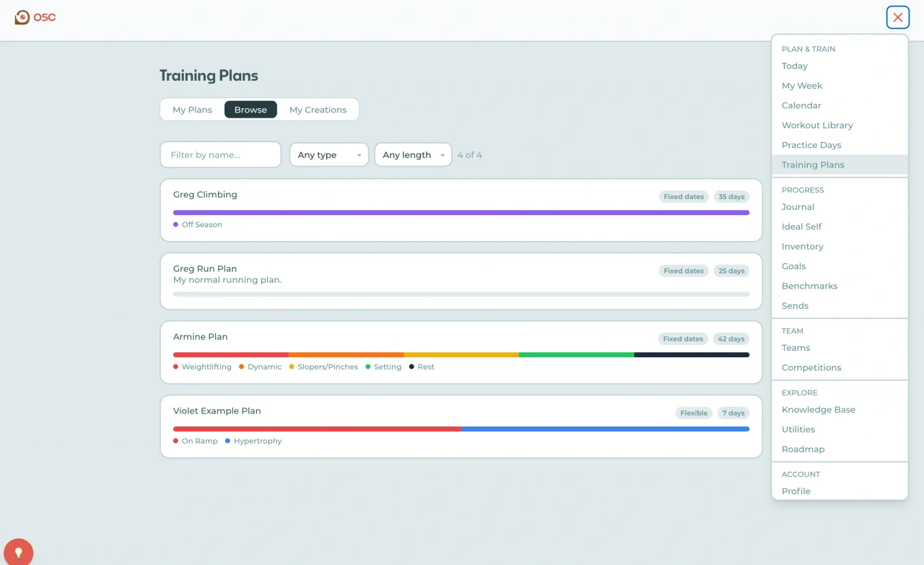Select the Browse tab
The width and height of the screenshot is (924, 565).
(250, 110)
